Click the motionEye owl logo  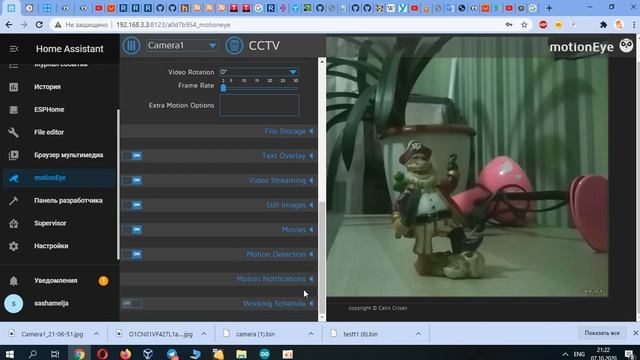[x=626, y=45]
